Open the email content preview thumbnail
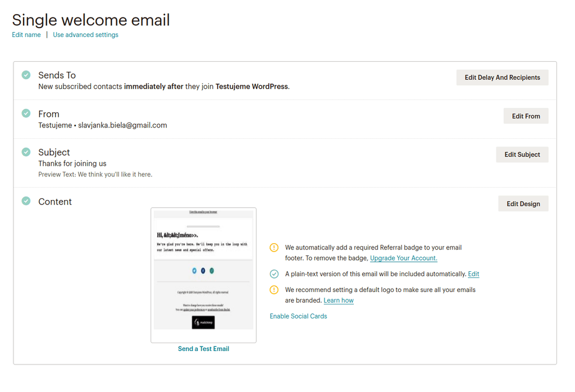 click(203, 275)
